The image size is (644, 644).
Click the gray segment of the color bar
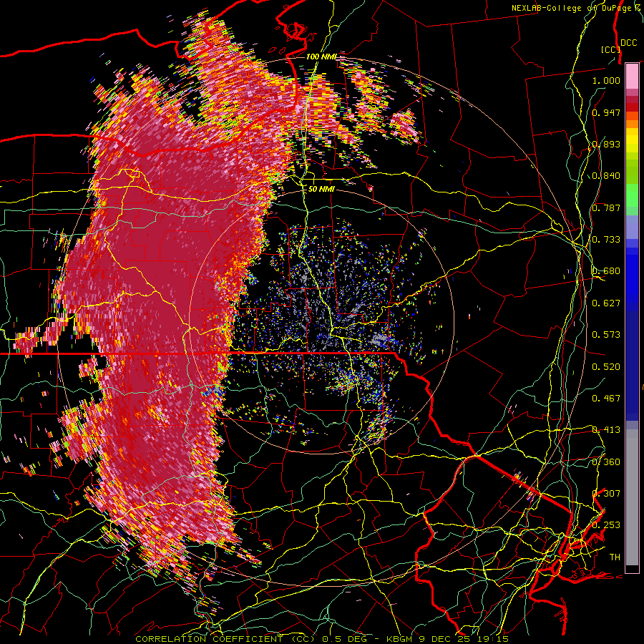coord(632,497)
